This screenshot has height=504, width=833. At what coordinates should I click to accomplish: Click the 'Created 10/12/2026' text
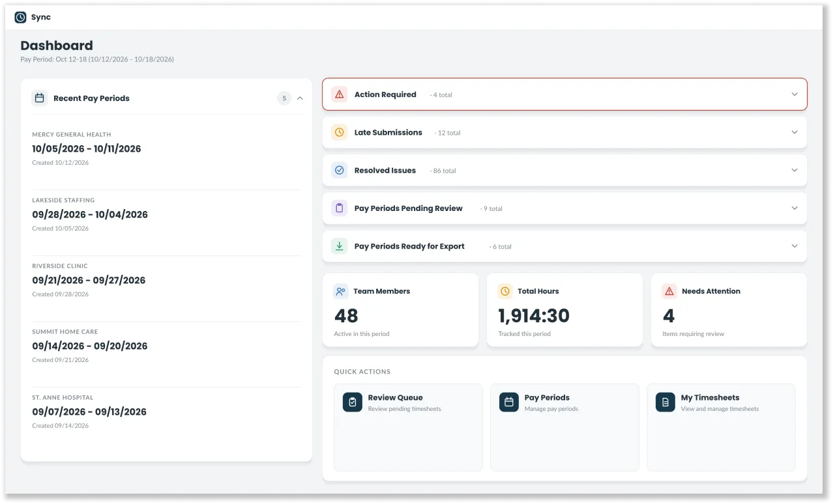pos(61,163)
